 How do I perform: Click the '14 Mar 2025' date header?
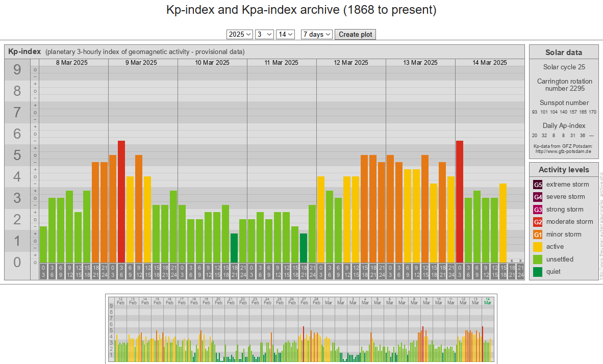pos(490,63)
